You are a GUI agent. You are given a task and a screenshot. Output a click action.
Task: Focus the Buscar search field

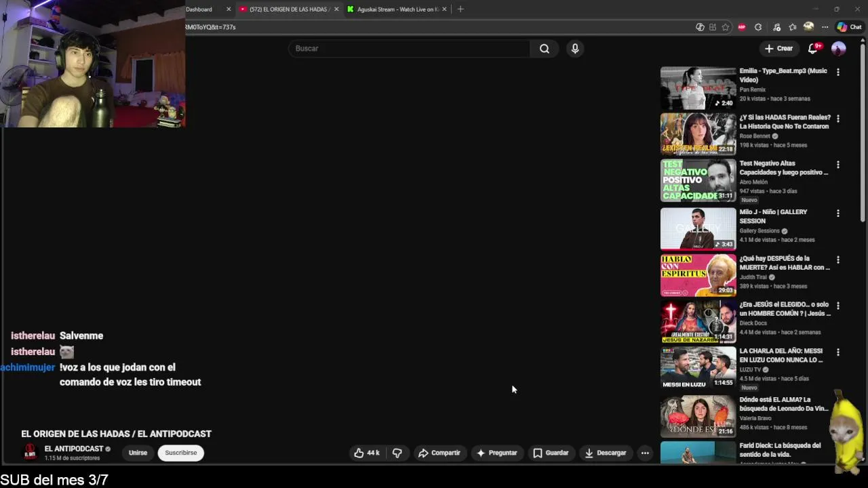click(410, 48)
